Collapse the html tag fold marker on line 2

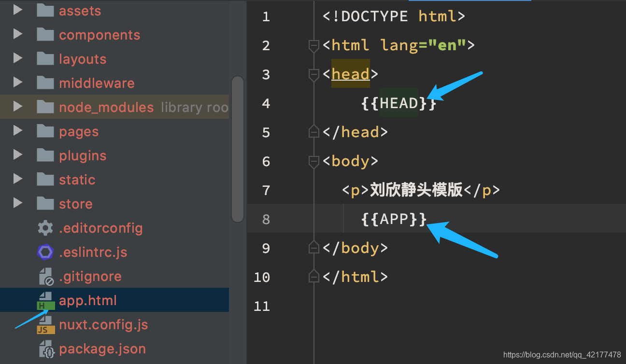[x=314, y=46]
